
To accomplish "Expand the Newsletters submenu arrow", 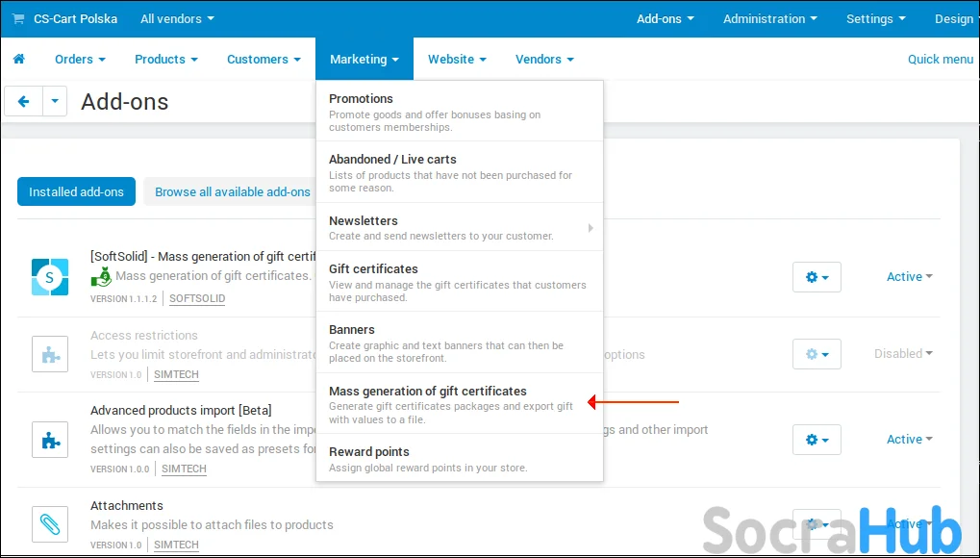I will [x=590, y=228].
